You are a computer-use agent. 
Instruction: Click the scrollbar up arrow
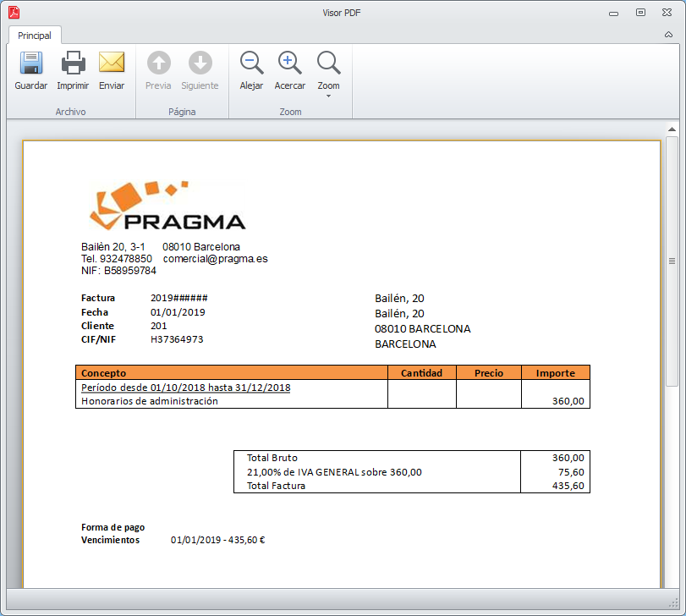pyautogui.click(x=672, y=129)
